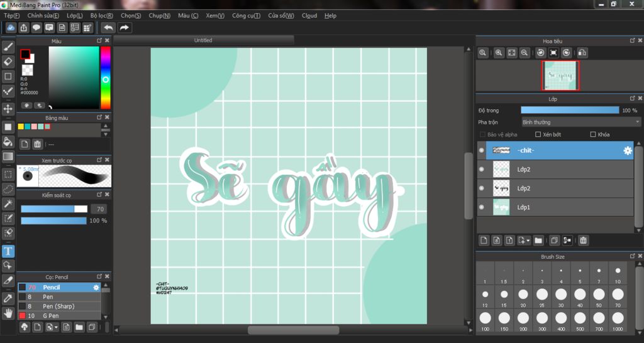This screenshot has width=644, height=343.
Task: Select the Eraser tool in left toolbar
Action: tap(8, 62)
